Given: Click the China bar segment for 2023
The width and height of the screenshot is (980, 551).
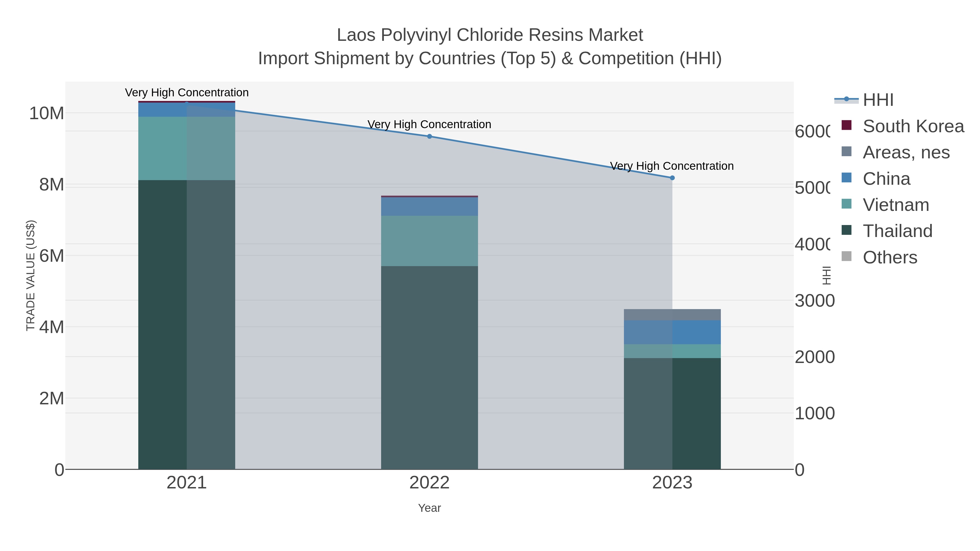Looking at the screenshot, I should coord(672,332).
